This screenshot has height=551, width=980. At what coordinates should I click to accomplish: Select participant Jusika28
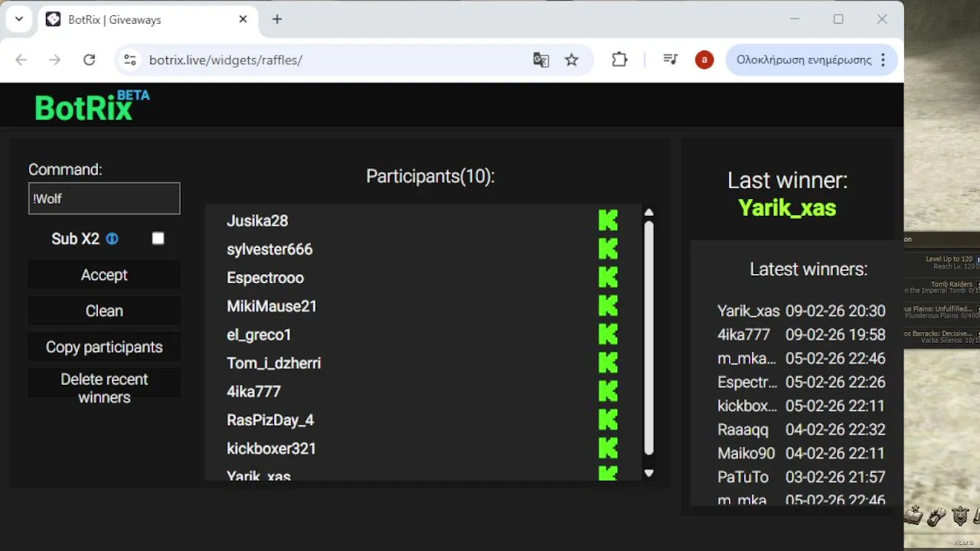(257, 220)
